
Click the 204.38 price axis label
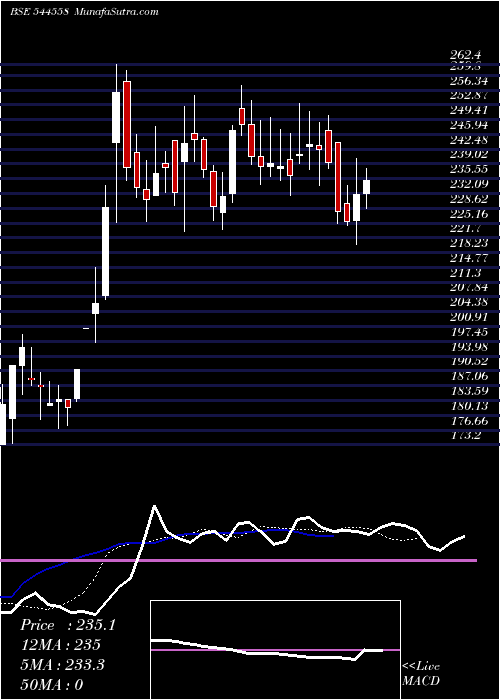469,302
